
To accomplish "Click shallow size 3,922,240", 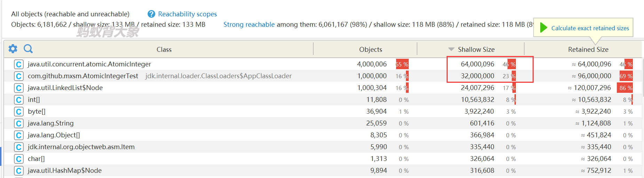I will click(479, 111).
